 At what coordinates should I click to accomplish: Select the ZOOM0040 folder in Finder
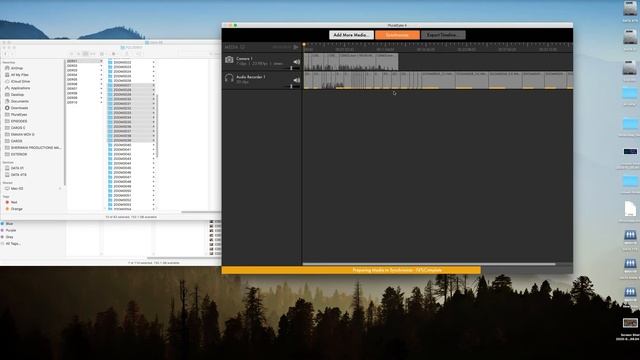point(122,145)
